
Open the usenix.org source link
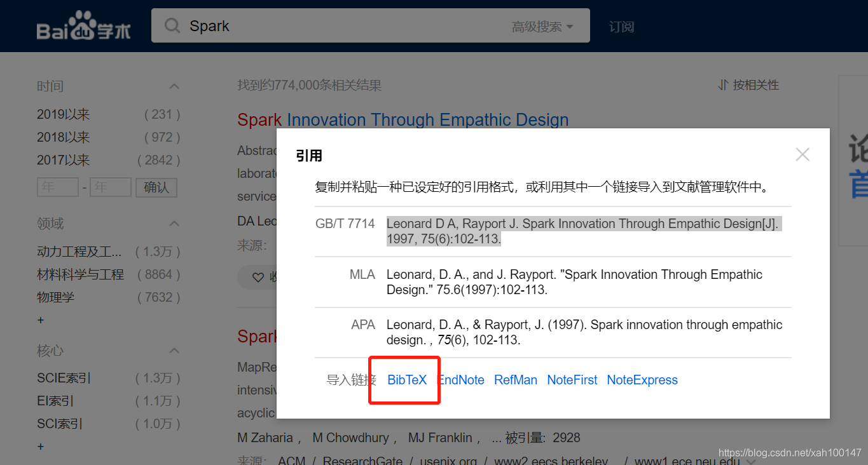pos(448,461)
